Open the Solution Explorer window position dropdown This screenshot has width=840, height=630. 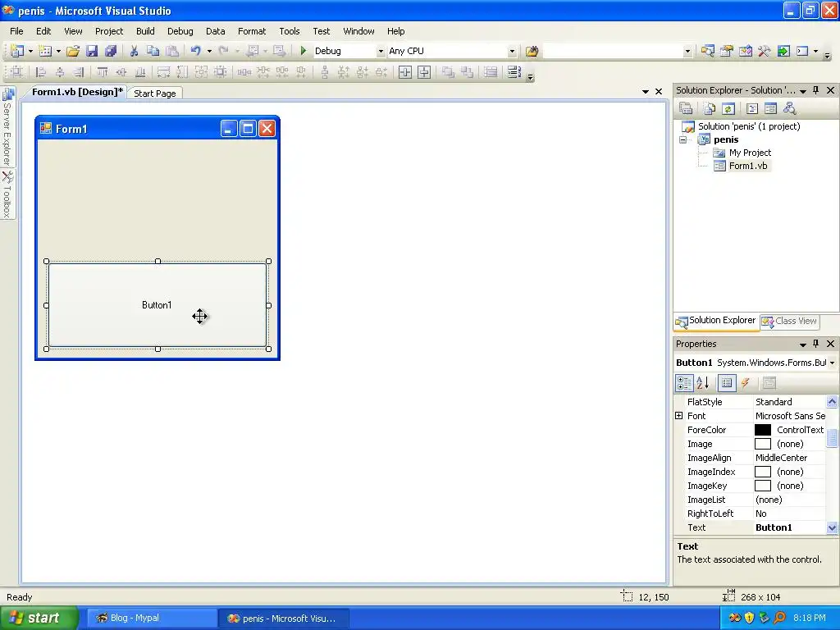click(x=803, y=91)
